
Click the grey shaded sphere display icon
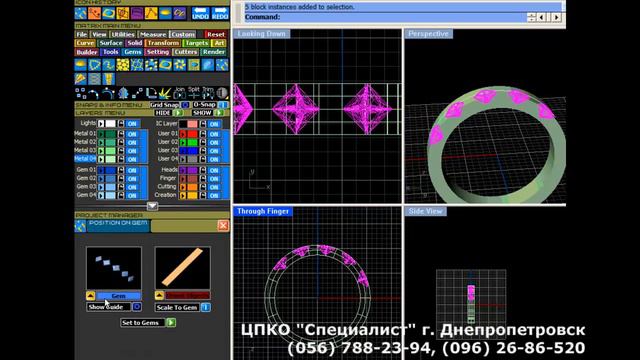[x=222, y=93]
